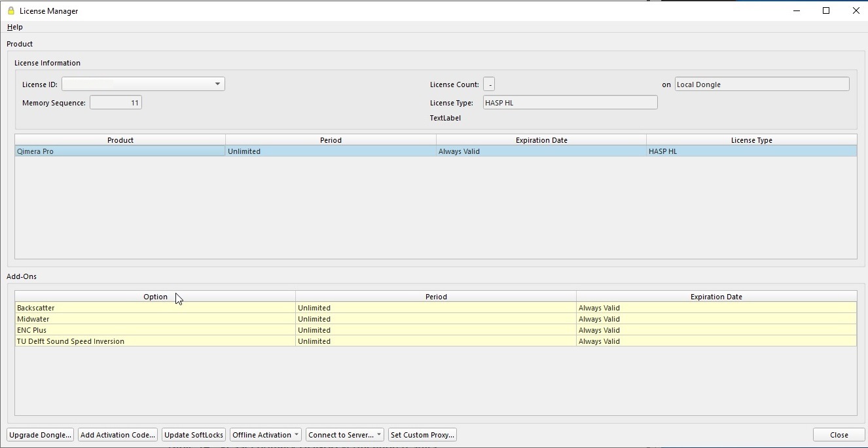
Task: Expand the Connect to Server dropdown
Action: (x=344, y=435)
